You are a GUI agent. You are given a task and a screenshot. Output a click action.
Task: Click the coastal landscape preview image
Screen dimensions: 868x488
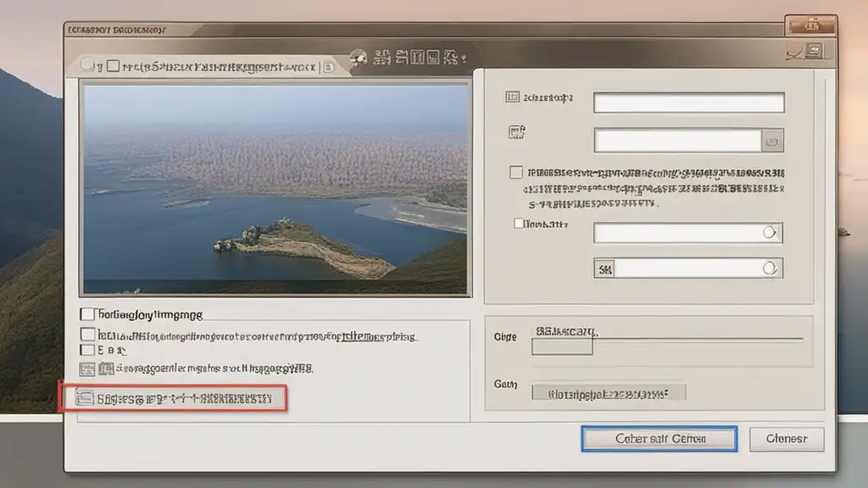(x=275, y=189)
